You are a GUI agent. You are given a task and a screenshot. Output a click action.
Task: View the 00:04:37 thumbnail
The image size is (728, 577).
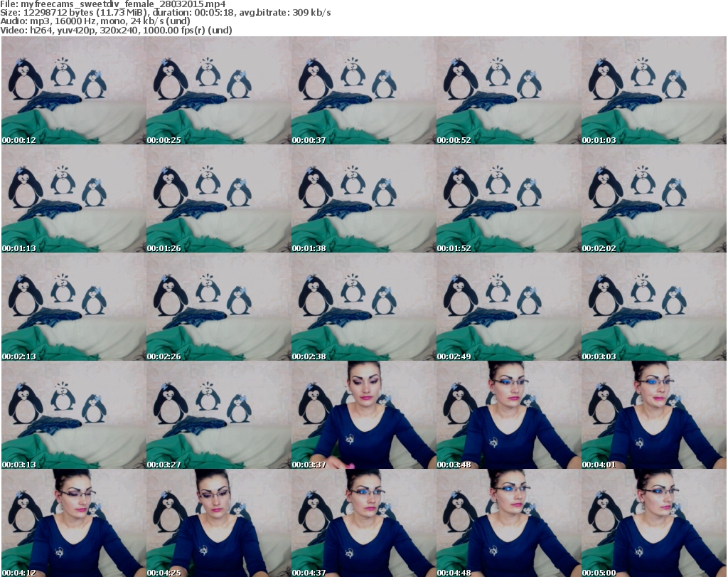tap(363, 523)
